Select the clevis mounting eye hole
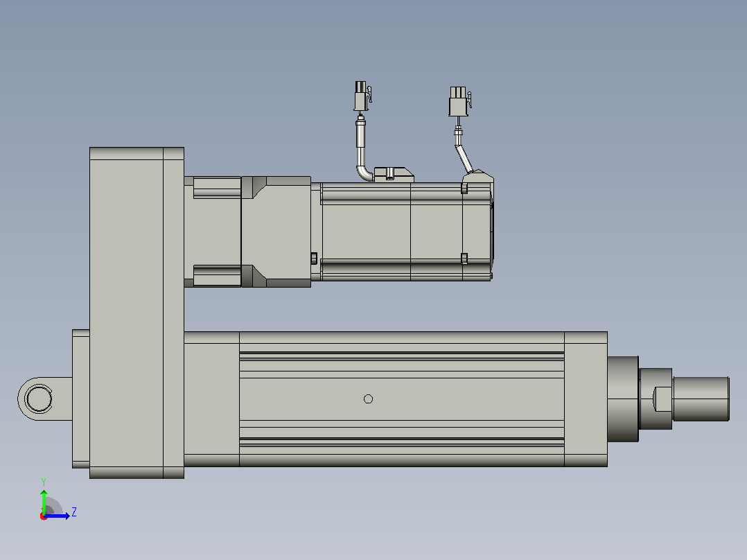 pos(39,399)
